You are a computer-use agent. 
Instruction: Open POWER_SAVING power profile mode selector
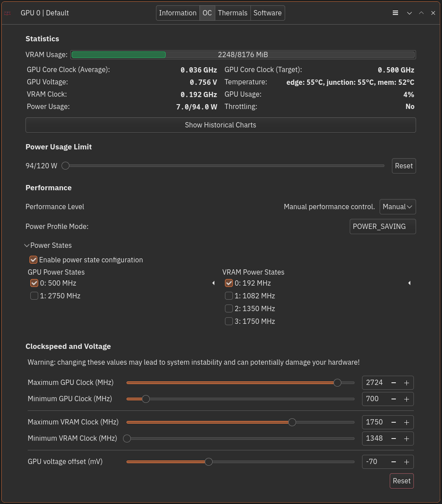pyautogui.click(x=382, y=227)
